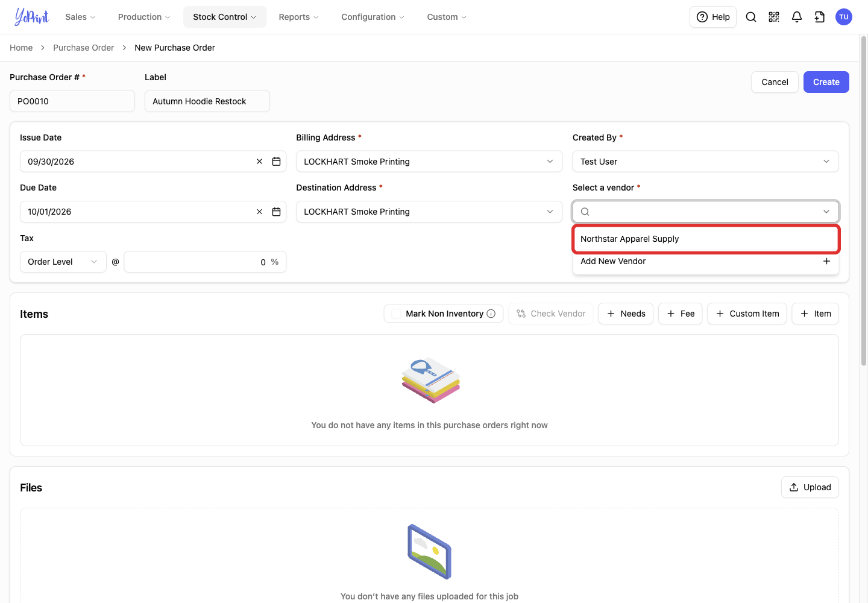868x603 pixels.
Task: Open the global search magnifier icon
Action: click(751, 17)
